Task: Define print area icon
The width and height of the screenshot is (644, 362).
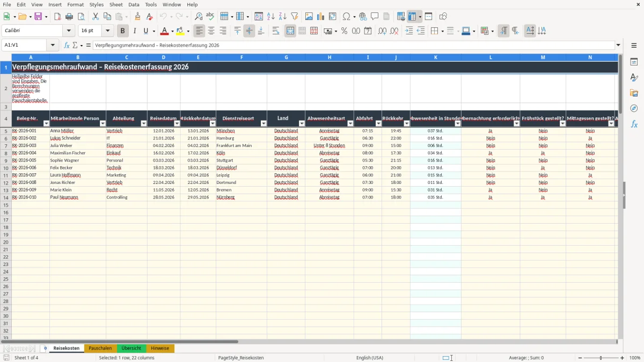Action: pyautogui.click(x=401, y=17)
